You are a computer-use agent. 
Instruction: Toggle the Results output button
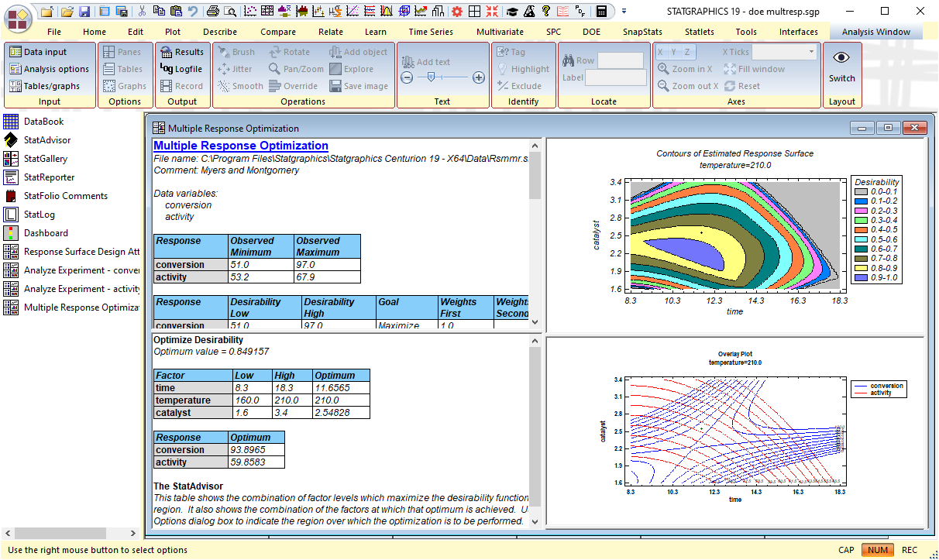tap(182, 52)
